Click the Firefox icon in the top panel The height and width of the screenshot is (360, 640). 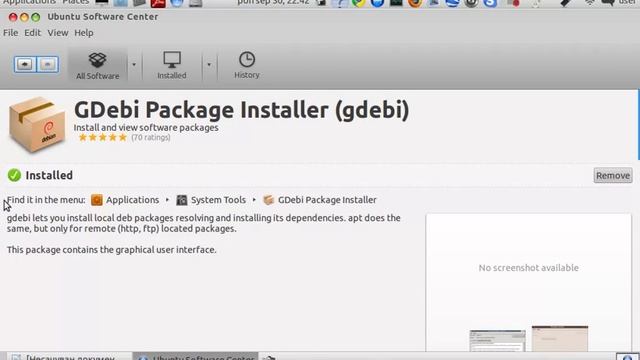click(415, 3)
